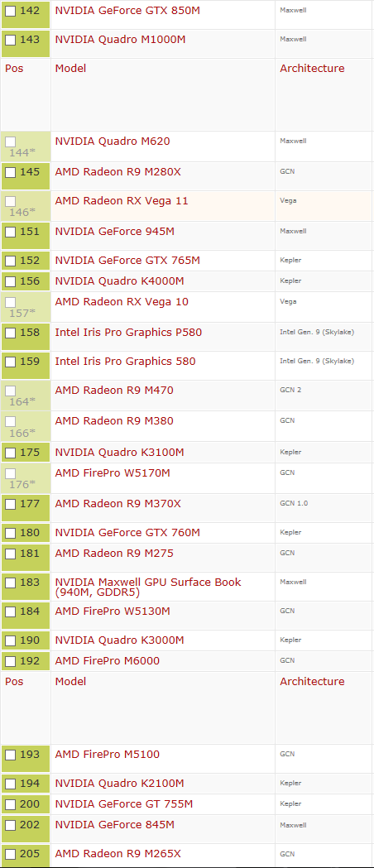This screenshot has height=868, width=374.
Task: Open NVIDIA GeForce GTX 850M link
Action: [127, 11]
